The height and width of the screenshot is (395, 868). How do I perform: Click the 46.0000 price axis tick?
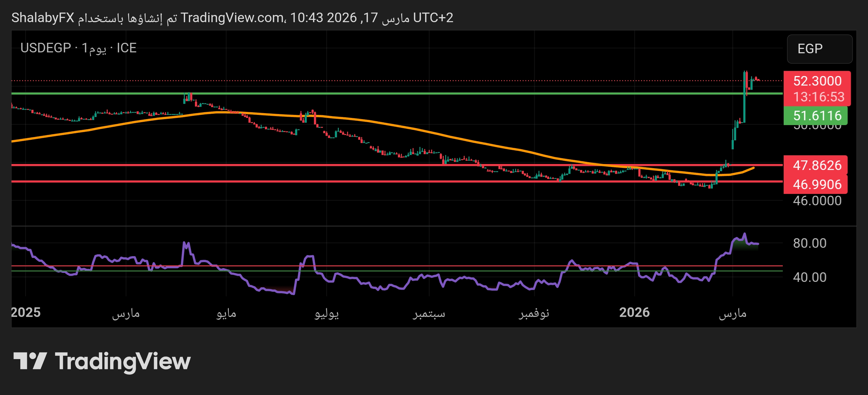pos(817,201)
